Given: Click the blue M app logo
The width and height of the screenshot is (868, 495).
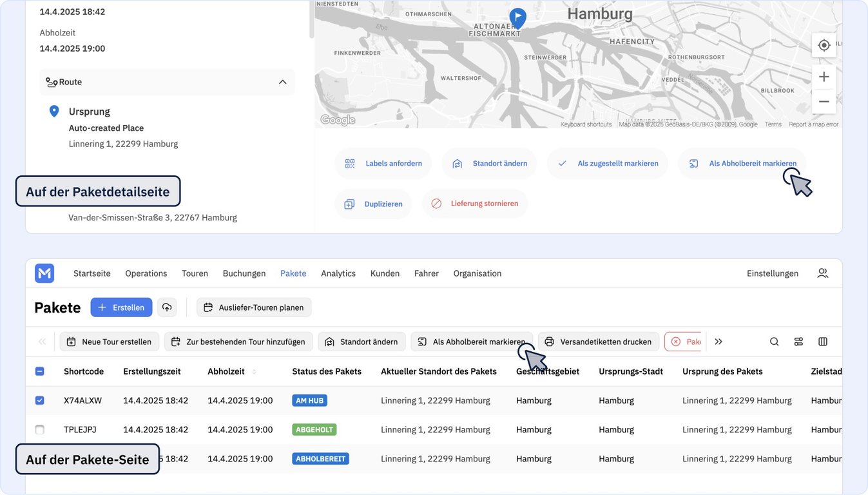Looking at the screenshot, I should pyautogui.click(x=44, y=273).
